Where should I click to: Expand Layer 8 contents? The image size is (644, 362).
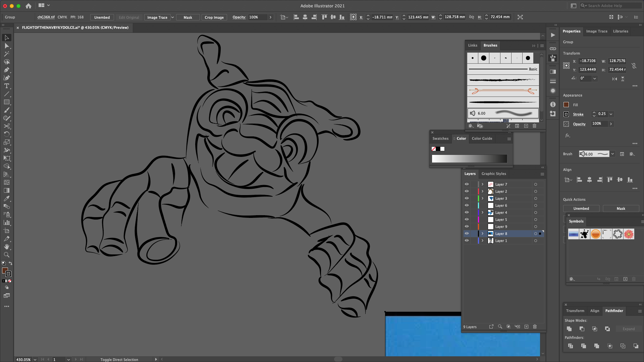[x=483, y=233]
